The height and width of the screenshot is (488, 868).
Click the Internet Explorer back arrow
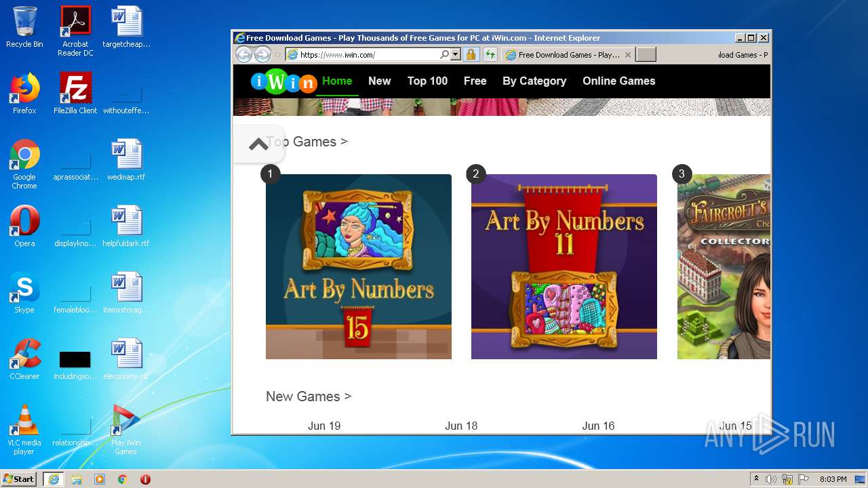pyautogui.click(x=243, y=55)
